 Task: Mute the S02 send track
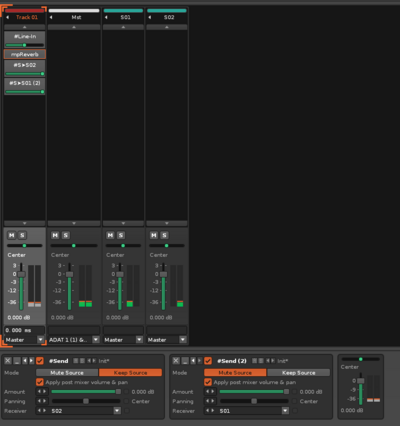(x=154, y=235)
